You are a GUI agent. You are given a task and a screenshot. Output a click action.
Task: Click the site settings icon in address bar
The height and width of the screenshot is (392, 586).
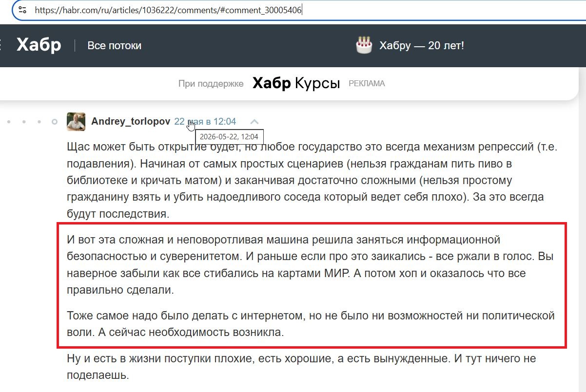[x=22, y=9]
